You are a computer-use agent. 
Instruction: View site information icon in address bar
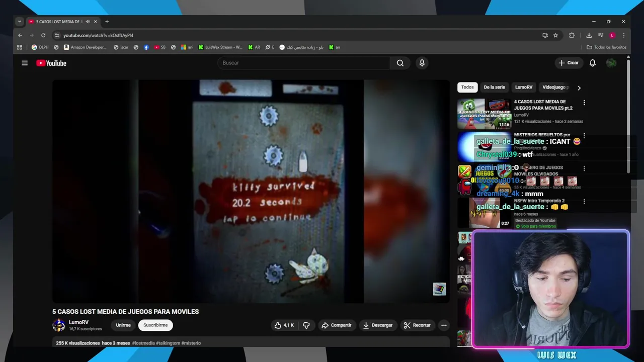click(x=57, y=35)
